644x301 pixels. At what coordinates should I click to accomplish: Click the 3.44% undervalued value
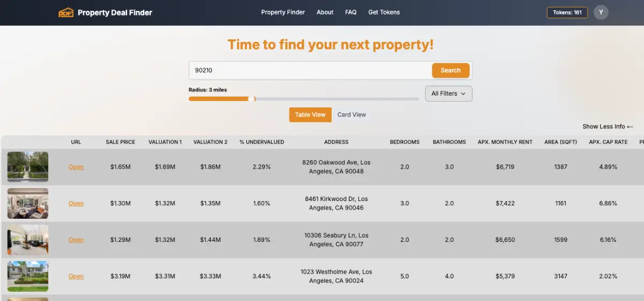(262, 277)
